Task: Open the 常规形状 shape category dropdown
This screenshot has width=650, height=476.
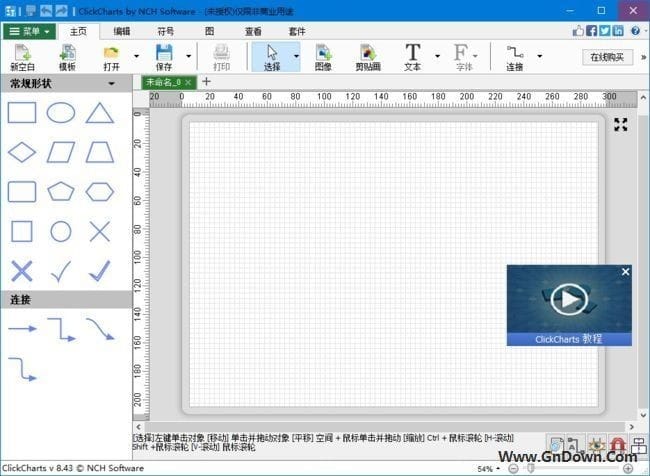Action: (x=111, y=83)
